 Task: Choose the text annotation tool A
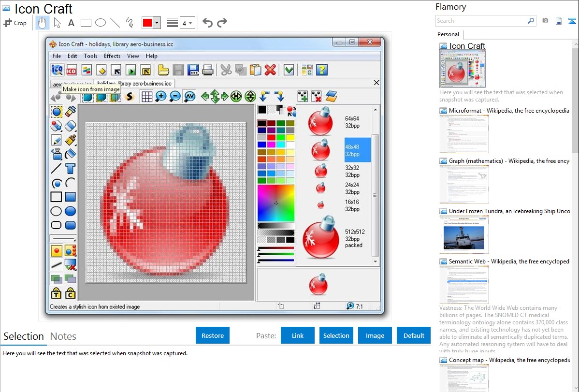click(71, 23)
